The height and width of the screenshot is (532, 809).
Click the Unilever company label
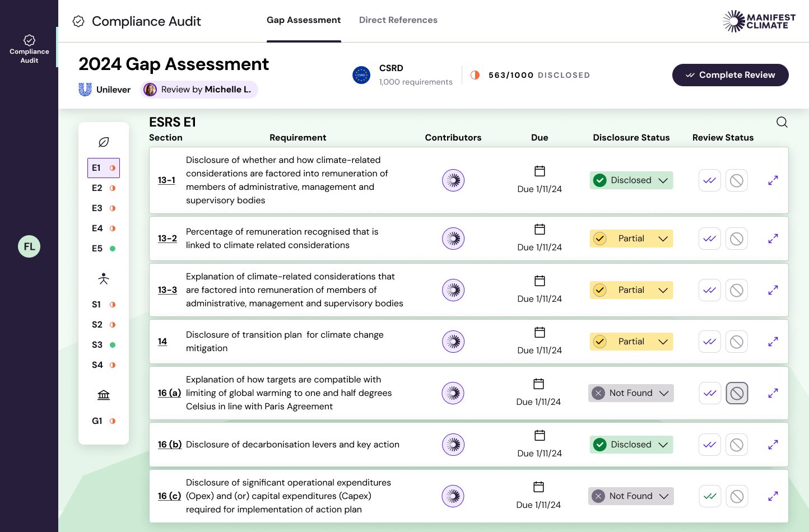pos(105,90)
